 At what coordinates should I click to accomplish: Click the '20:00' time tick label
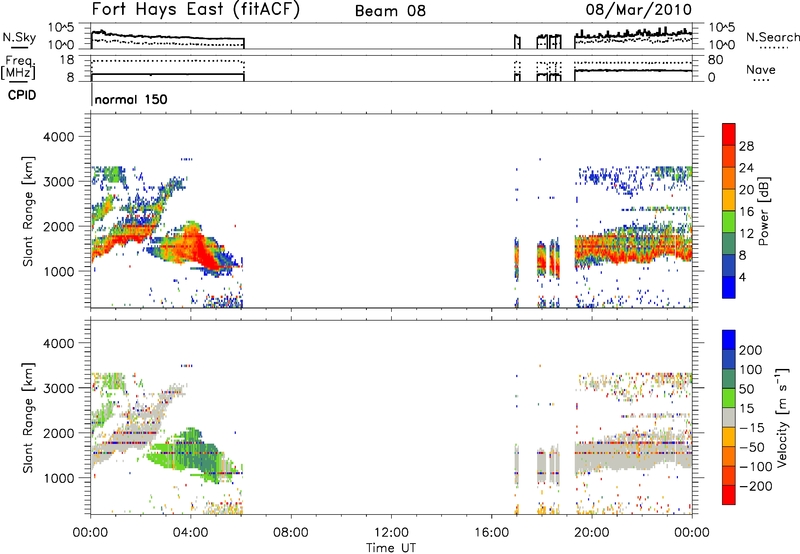(592, 533)
